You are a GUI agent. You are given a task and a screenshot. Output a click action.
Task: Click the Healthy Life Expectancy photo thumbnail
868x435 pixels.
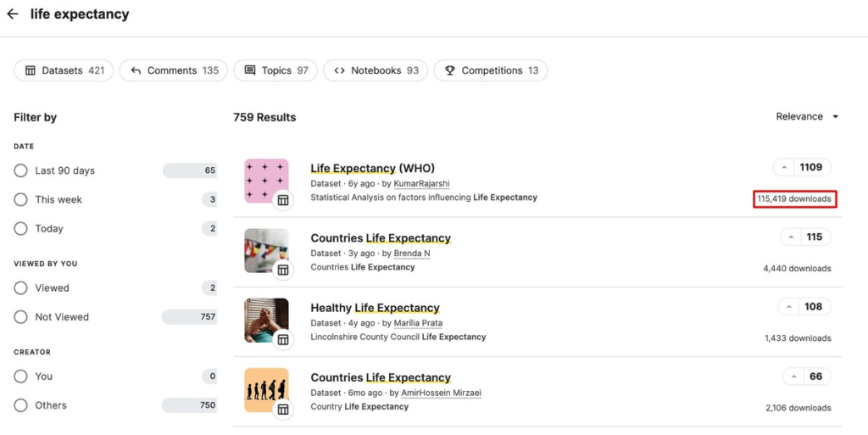pyautogui.click(x=266, y=321)
